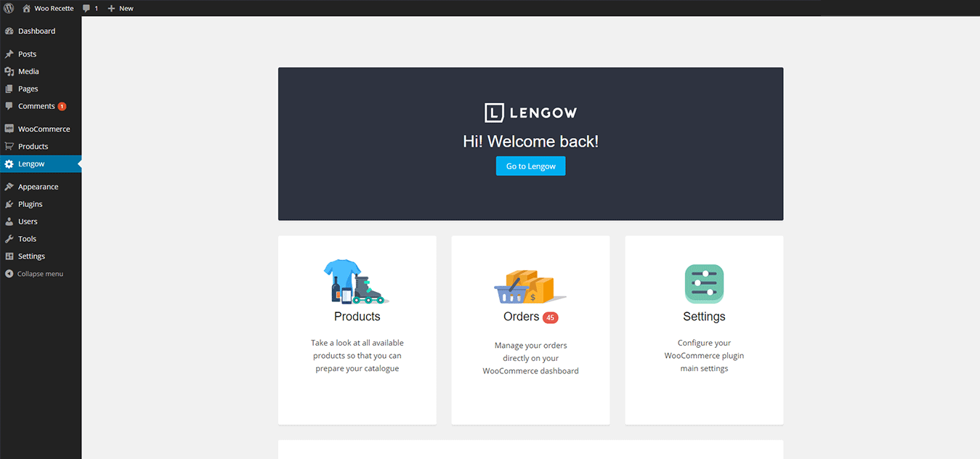Click the plus icon next to New
This screenshot has width=980, height=459.
coord(111,8)
